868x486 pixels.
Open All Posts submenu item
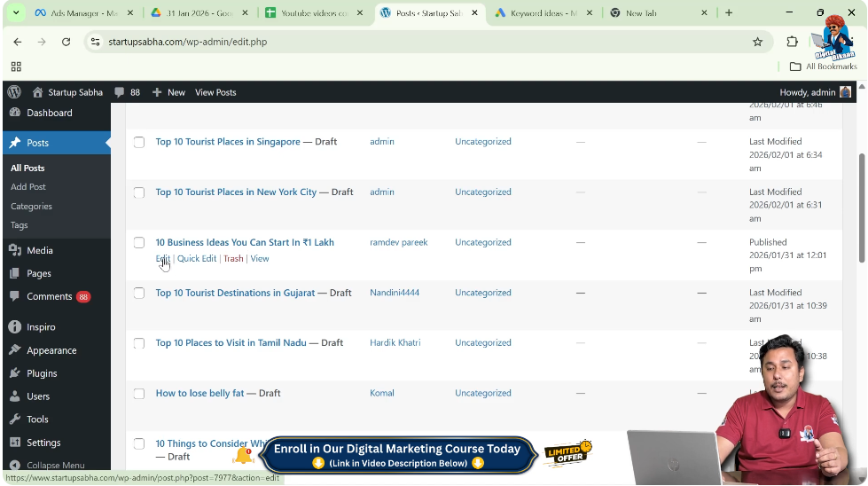pyautogui.click(x=27, y=168)
